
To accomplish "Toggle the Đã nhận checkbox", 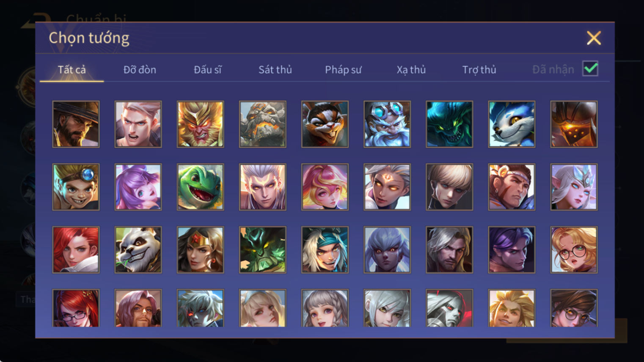I will [x=590, y=69].
